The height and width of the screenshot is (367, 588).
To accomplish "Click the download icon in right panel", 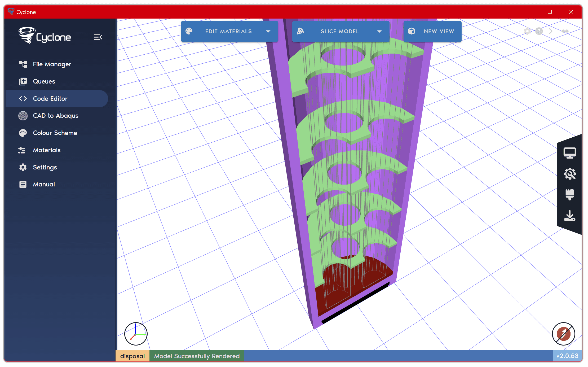I will 569,216.
